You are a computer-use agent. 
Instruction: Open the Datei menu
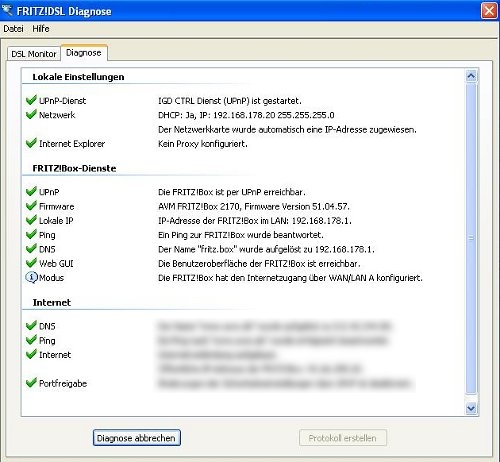13,29
